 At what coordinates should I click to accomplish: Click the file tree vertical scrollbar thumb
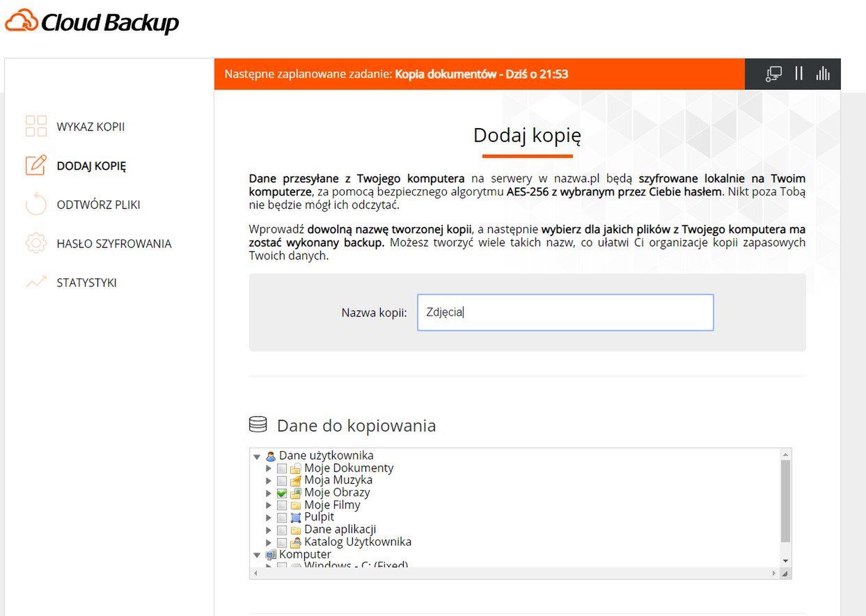tap(785, 500)
